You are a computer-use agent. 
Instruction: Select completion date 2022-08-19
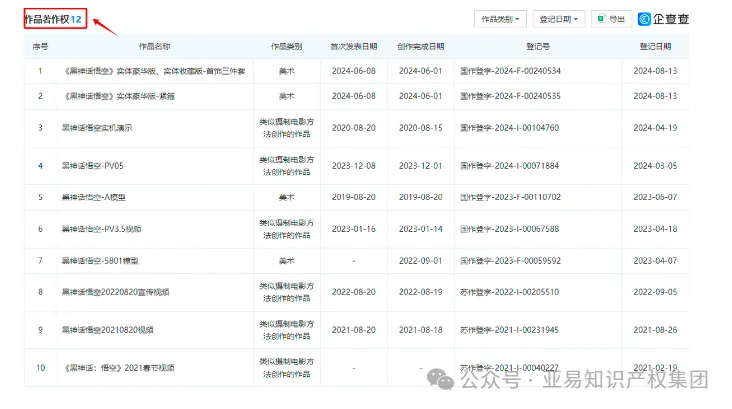420,292
